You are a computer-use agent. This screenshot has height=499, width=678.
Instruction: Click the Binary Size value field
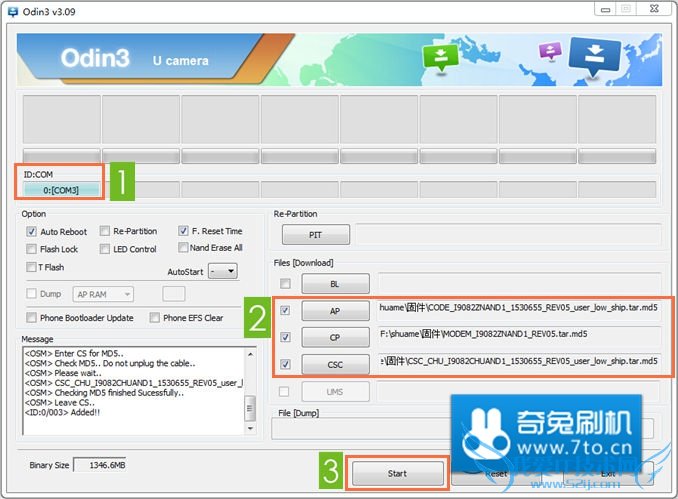(100, 465)
